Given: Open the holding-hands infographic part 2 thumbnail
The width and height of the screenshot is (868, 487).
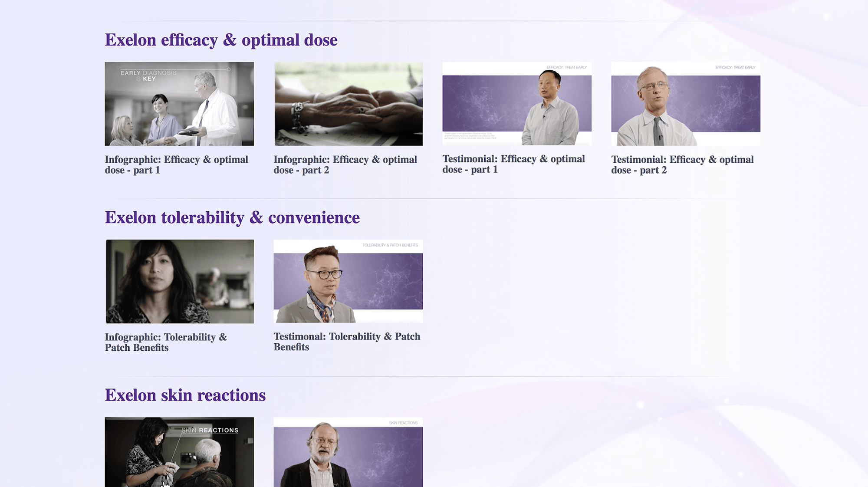Looking at the screenshot, I should 348,104.
